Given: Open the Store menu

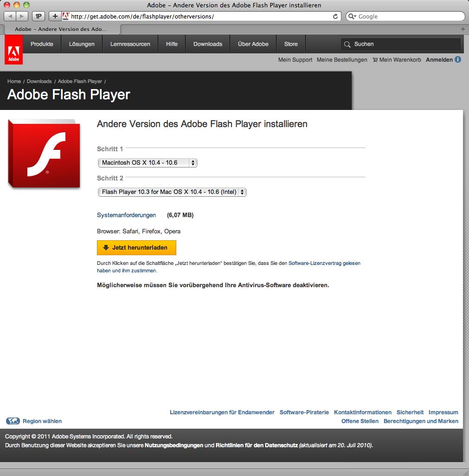Looking at the screenshot, I should coord(291,44).
